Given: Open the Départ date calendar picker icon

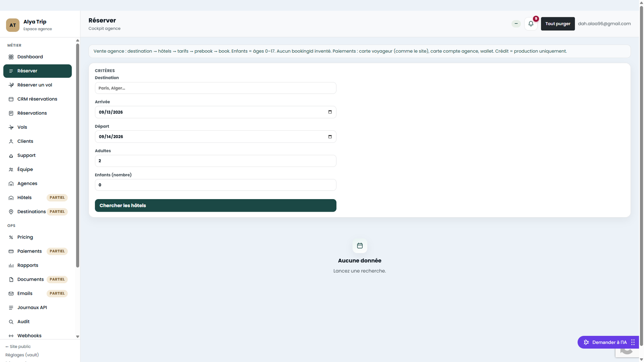Looking at the screenshot, I should [330, 136].
